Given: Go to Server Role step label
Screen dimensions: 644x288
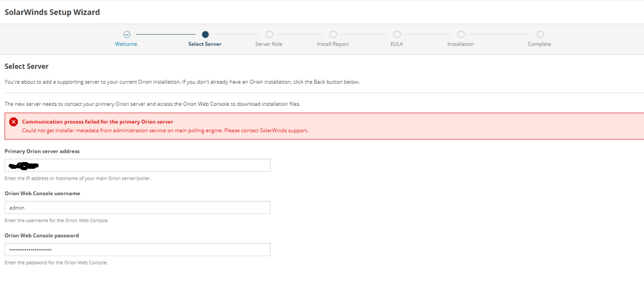Looking at the screenshot, I should click(269, 44).
